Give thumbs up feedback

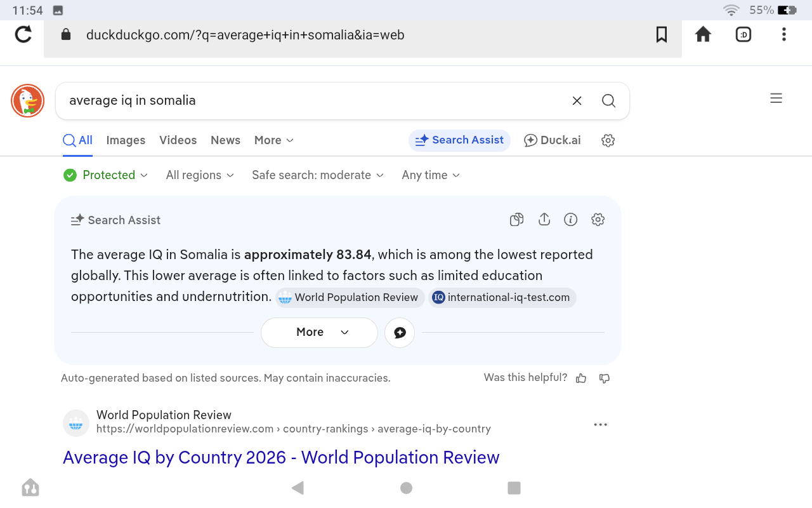point(581,378)
